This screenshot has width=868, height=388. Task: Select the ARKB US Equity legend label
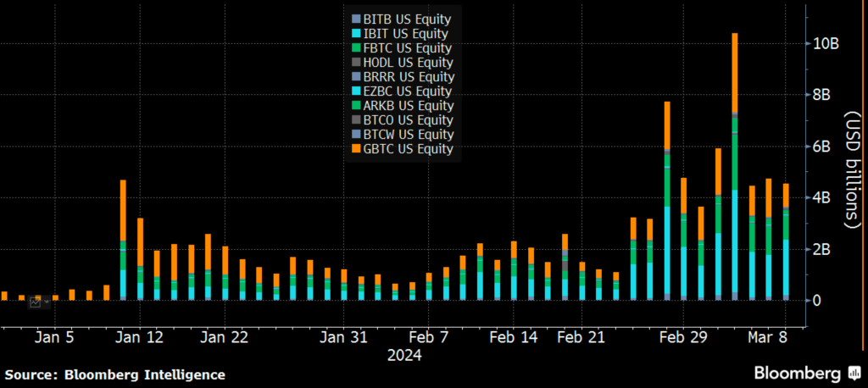click(409, 106)
